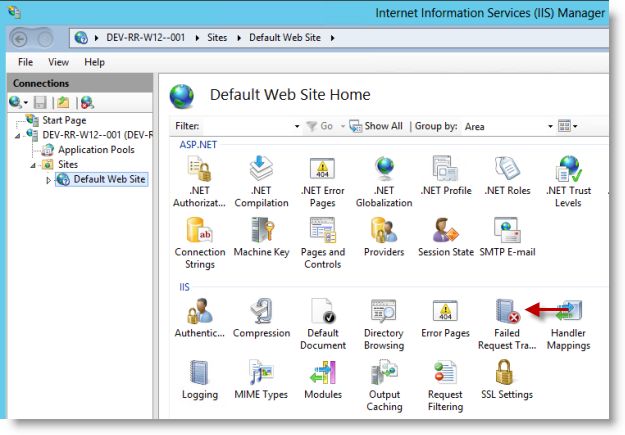Open Logging feature
Image resolution: width=625 pixels, height=435 pixels.
(x=200, y=380)
